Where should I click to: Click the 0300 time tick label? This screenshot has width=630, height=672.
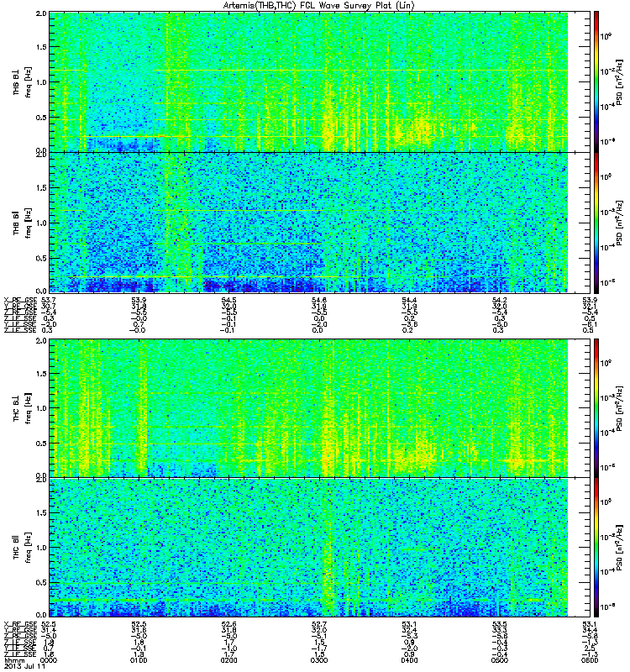319,660
